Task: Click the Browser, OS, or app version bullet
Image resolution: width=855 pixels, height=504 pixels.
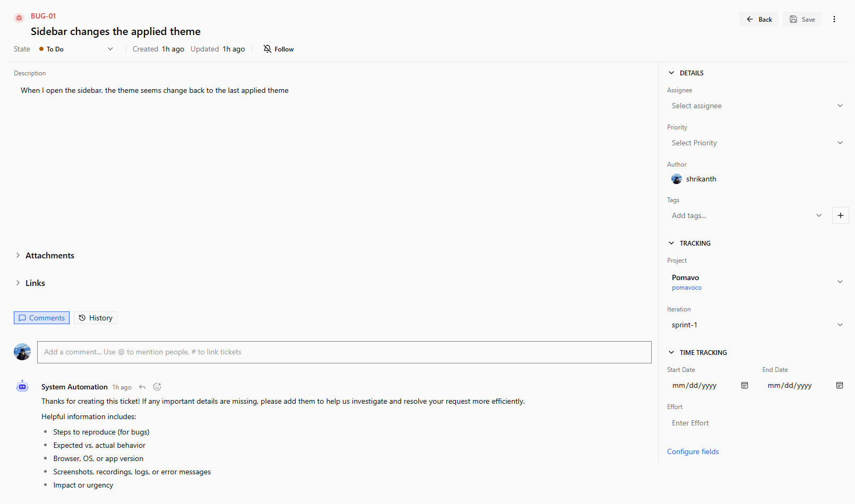Action: (98, 458)
